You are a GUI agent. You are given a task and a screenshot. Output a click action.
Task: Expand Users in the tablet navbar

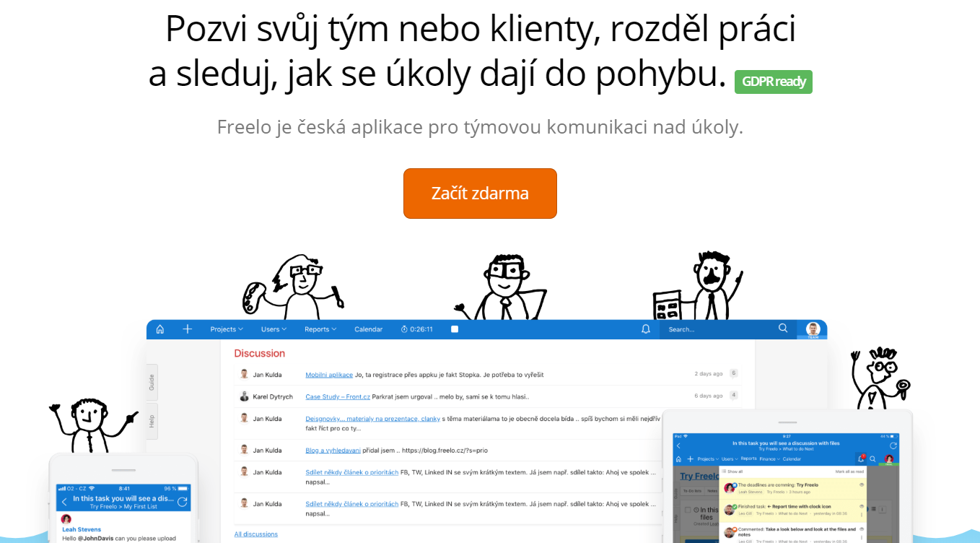(x=730, y=459)
